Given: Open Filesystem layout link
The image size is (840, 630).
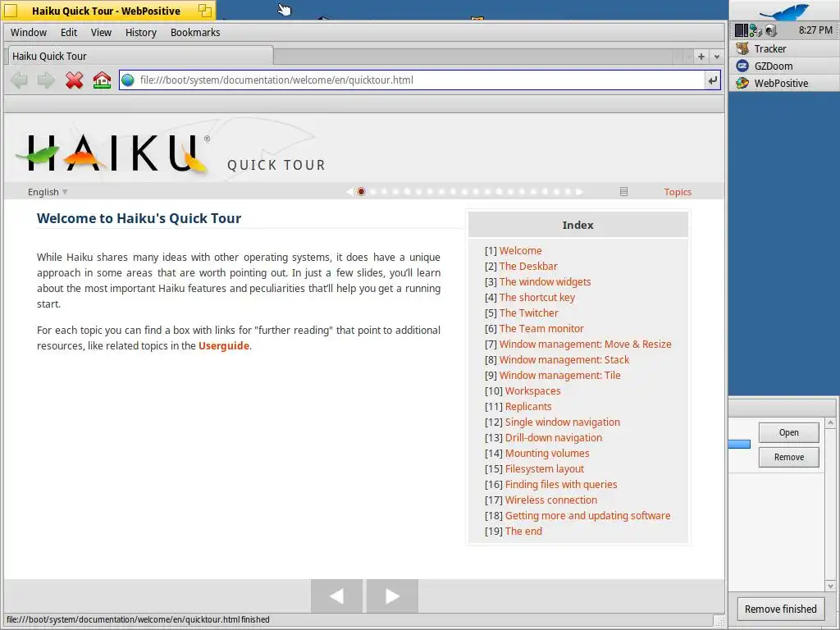Looking at the screenshot, I should [545, 468].
